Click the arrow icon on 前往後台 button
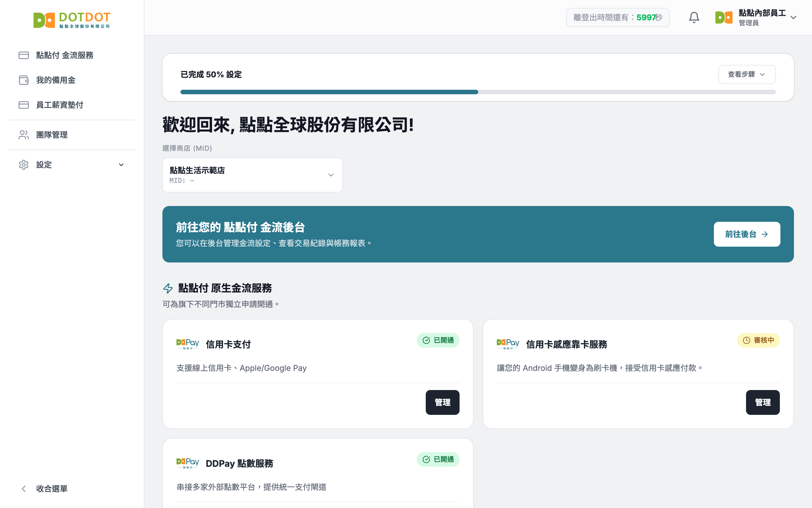The height and width of the screenshot is (508, 812). [765, 234]
